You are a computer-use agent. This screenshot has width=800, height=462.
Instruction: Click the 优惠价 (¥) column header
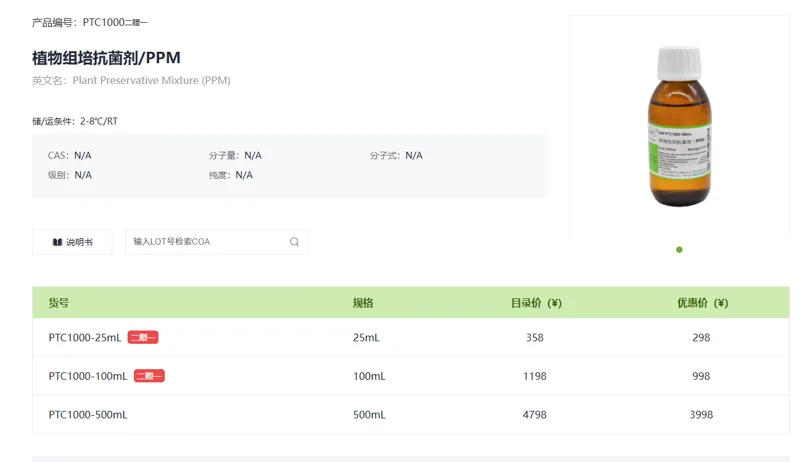pos(703,303)
